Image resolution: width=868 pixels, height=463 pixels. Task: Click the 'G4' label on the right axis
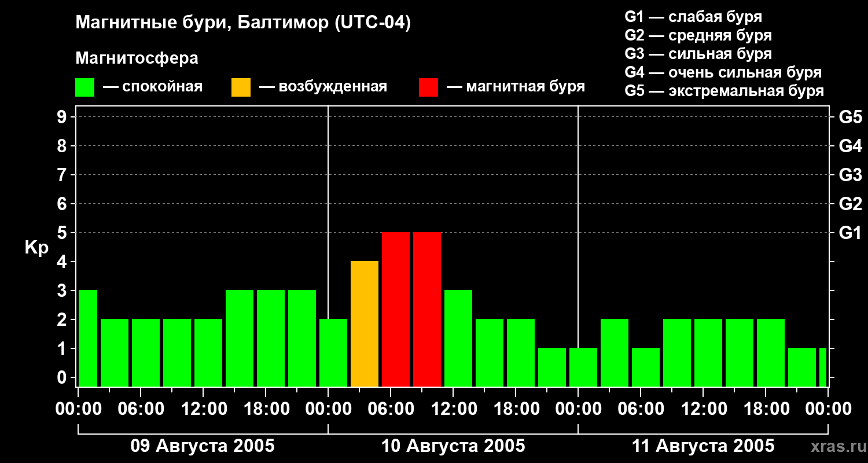(850, 146)
